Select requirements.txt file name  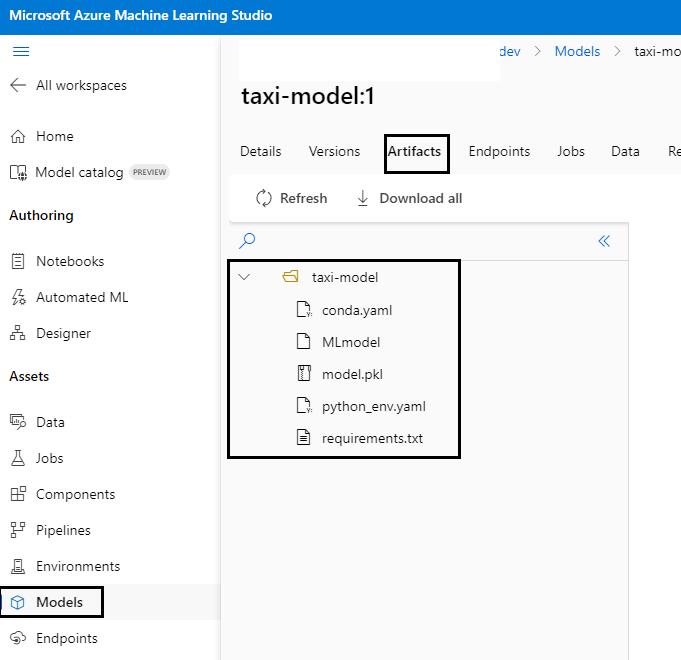tap(372, 439)
